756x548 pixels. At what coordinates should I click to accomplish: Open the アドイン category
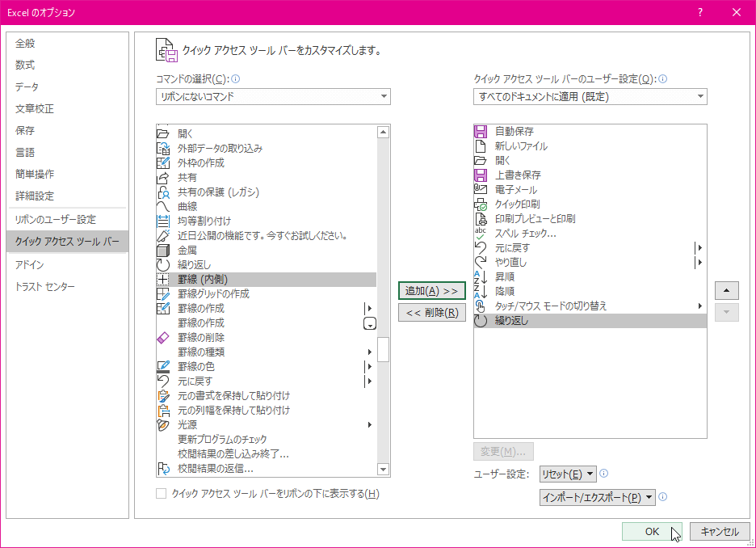pos(29,265)
